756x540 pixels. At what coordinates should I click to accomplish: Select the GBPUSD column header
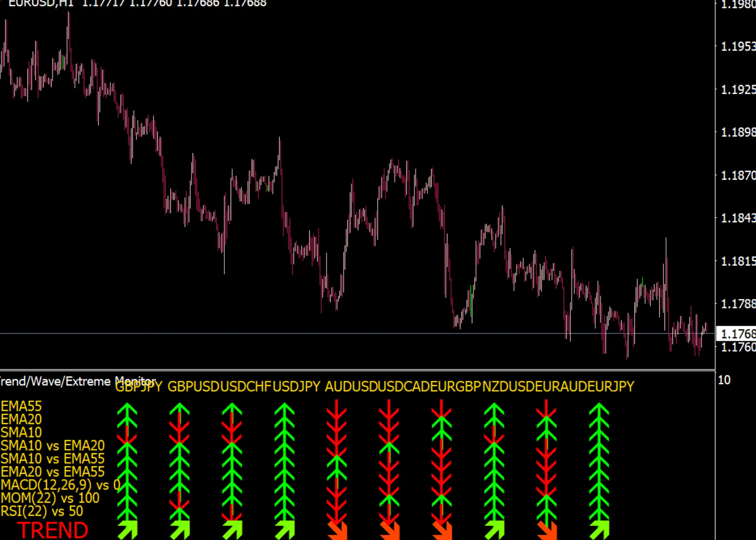point(193,386)
